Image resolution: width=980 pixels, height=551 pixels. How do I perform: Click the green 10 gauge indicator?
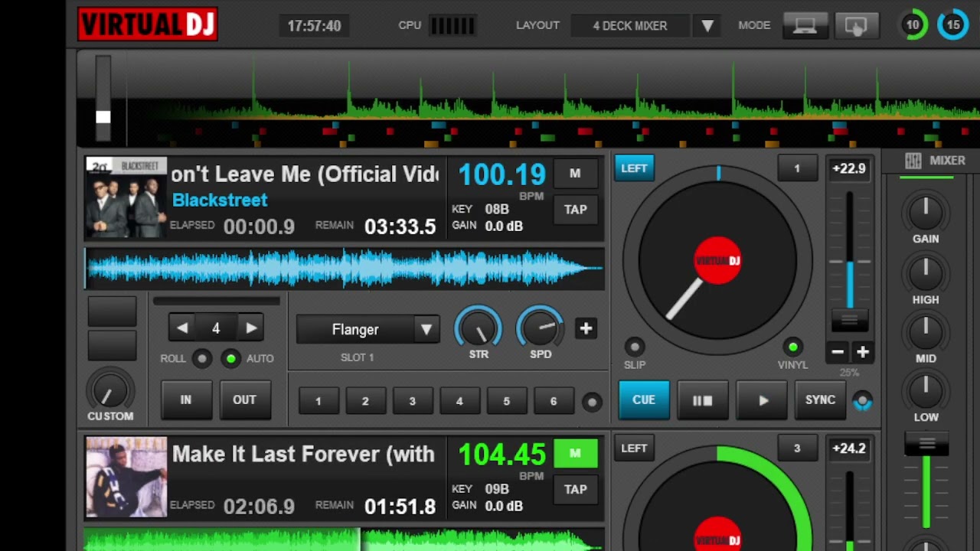coord(913,24)
